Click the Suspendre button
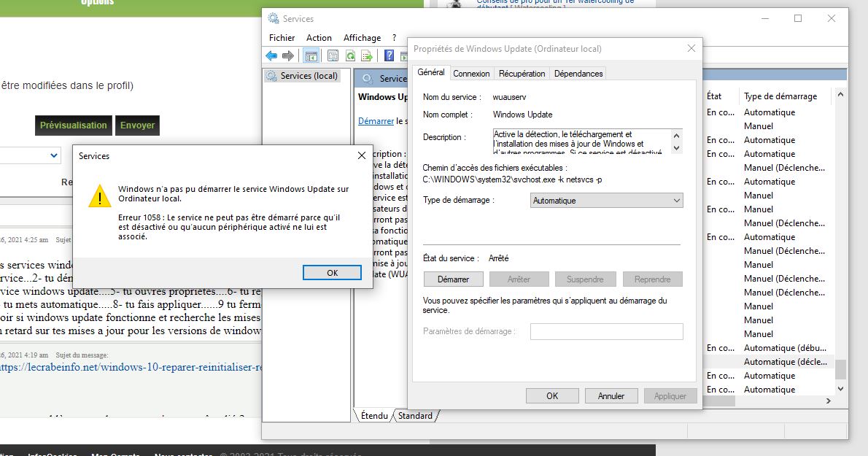 584,279
